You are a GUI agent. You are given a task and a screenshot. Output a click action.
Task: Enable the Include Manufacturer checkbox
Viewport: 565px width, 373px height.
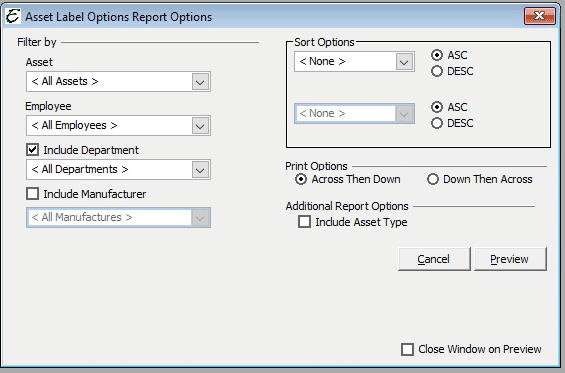click(32, 194)
